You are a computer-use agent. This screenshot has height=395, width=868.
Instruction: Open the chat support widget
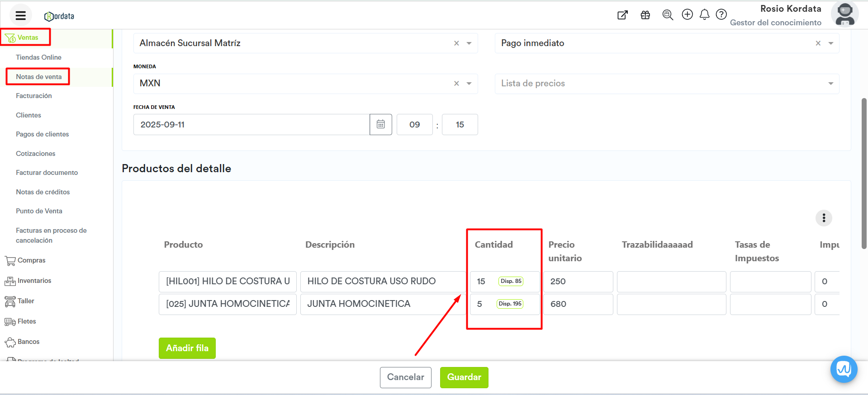tap(844, 369)
